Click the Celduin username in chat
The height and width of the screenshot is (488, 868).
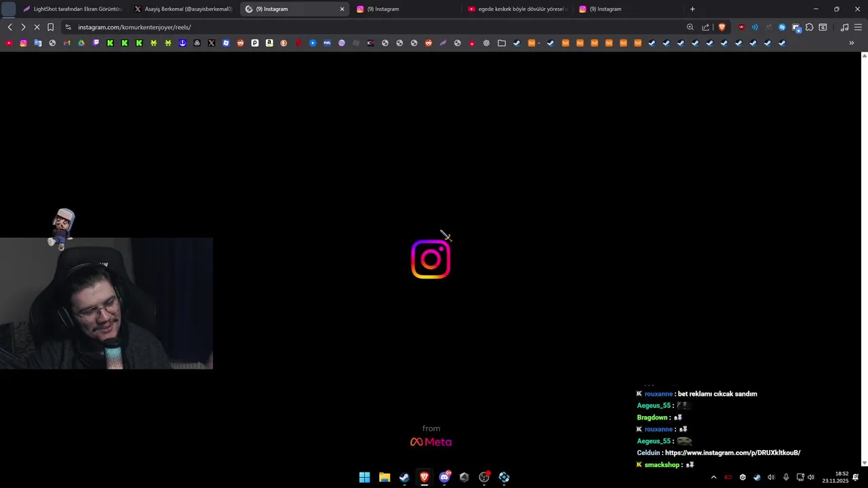[649, 453]
